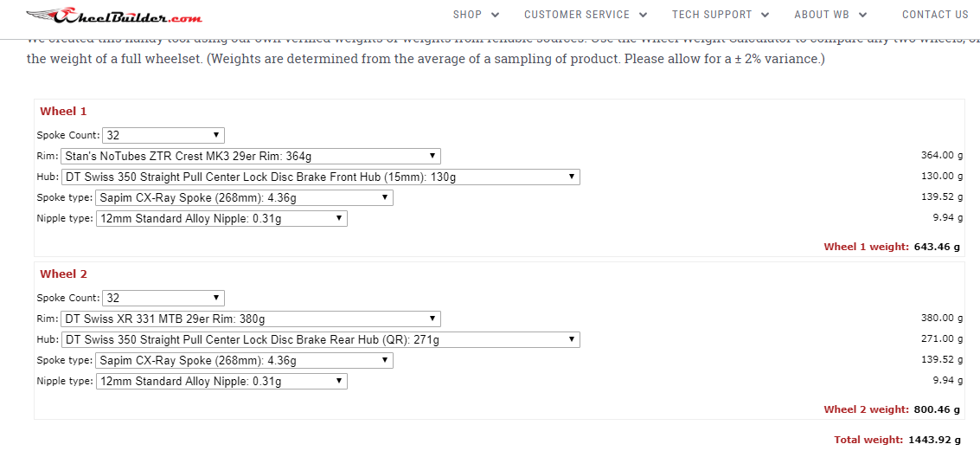Image resolution: width=980 pixels, height=470 pixels.
Task: Open Wheel 2 Spoke type dropdown
Action: (244, 360)
